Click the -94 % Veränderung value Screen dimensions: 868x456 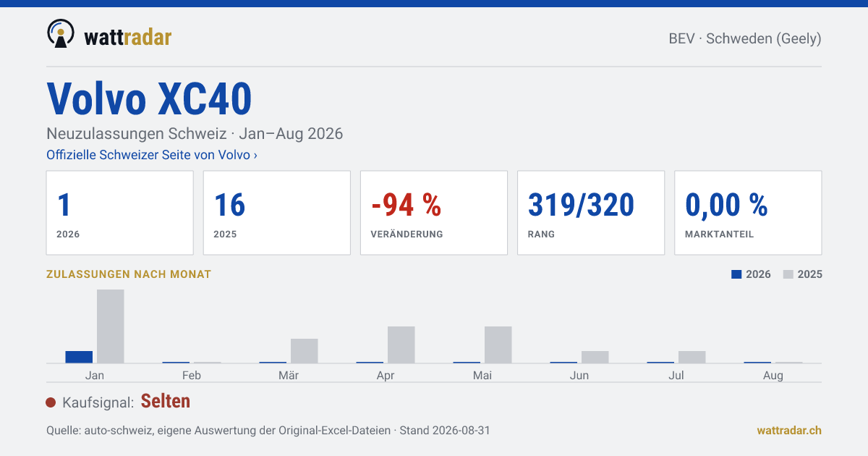(x=406, y=206)
